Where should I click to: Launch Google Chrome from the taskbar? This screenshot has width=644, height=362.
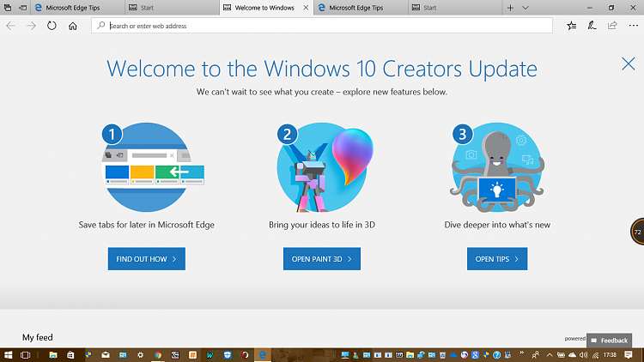158,355
